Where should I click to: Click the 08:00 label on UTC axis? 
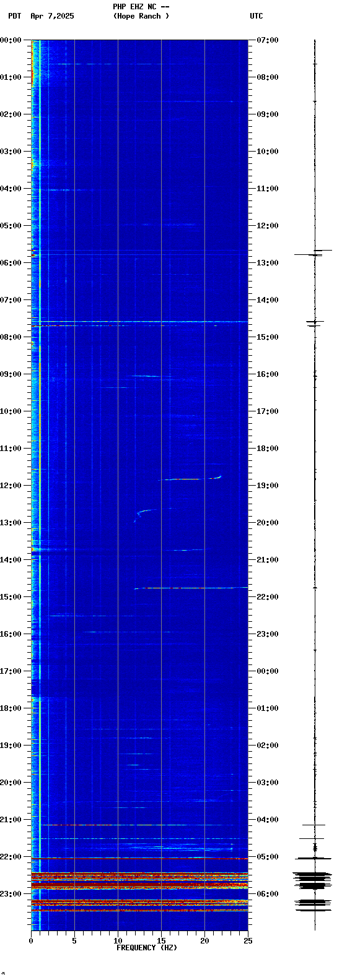pos(268,77)
